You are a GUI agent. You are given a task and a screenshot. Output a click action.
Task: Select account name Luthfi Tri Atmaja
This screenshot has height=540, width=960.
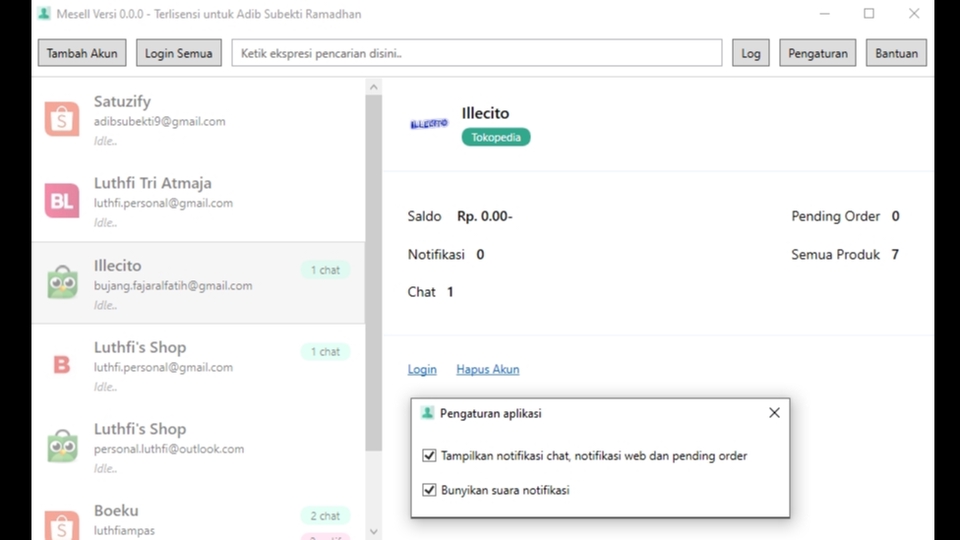pos(152,183)
